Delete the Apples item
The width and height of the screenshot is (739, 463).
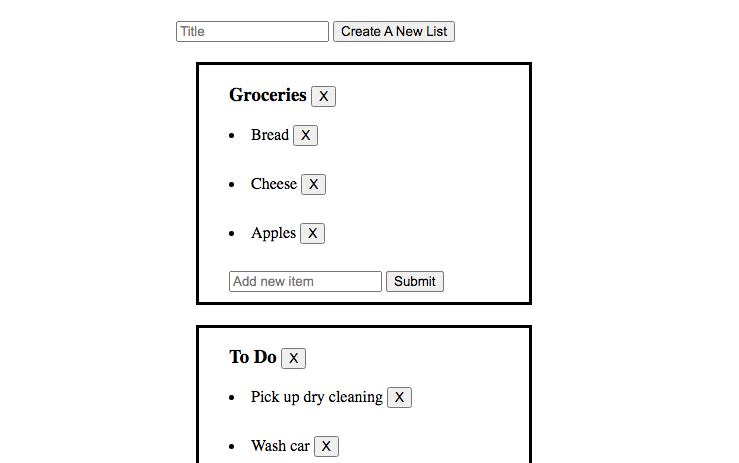[x=312, y=233]
